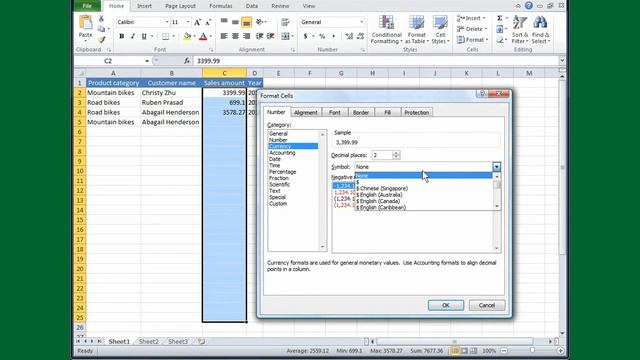640x360 pixels.
Task: Toggle Center alignment
Action: [235, 36]
